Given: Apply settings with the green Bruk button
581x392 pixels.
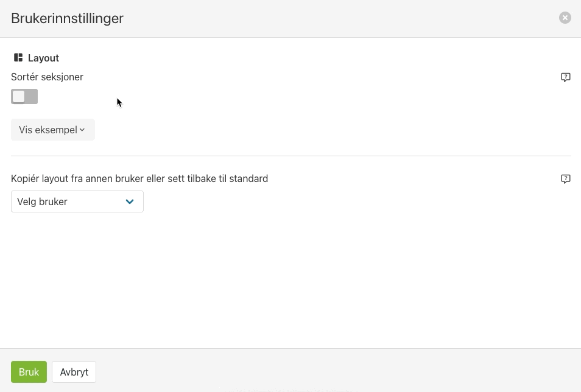Looking at the screenshot, I should [29, 372].
